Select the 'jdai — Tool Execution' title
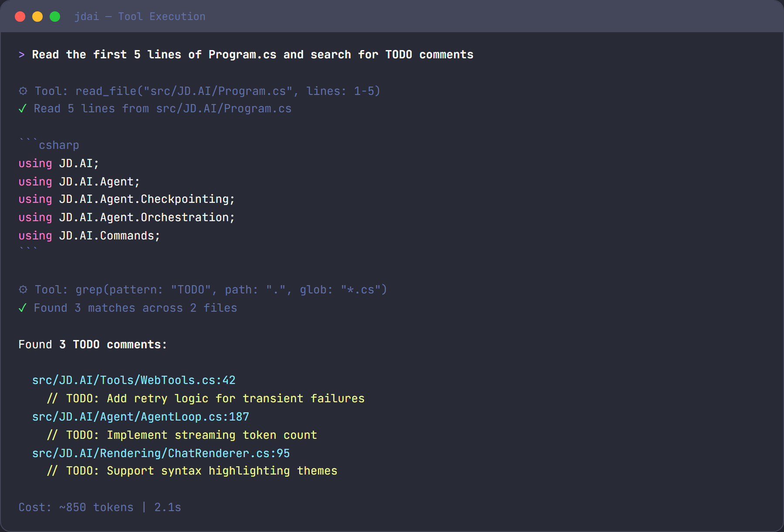 click(x=140, y=16)
